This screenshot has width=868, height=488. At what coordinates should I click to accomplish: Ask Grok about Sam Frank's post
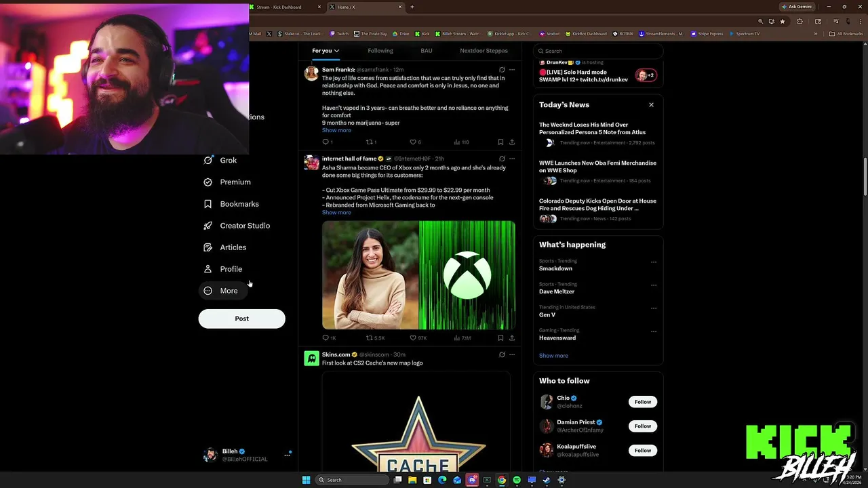[x=502, y=70]
